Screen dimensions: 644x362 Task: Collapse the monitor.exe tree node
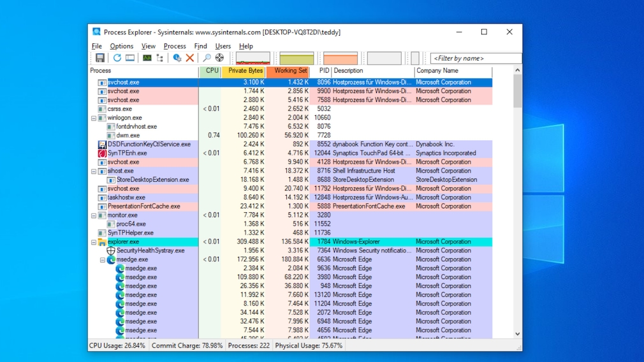(x=94, y=215)
